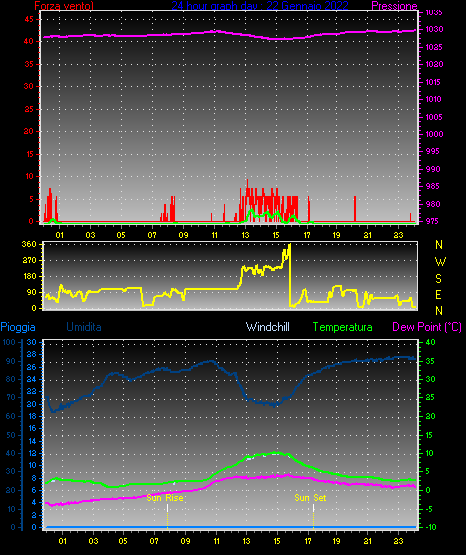Click the 13 hour tick on the wind chart
The image size is (466, 555).
click(x=246, y=235)
